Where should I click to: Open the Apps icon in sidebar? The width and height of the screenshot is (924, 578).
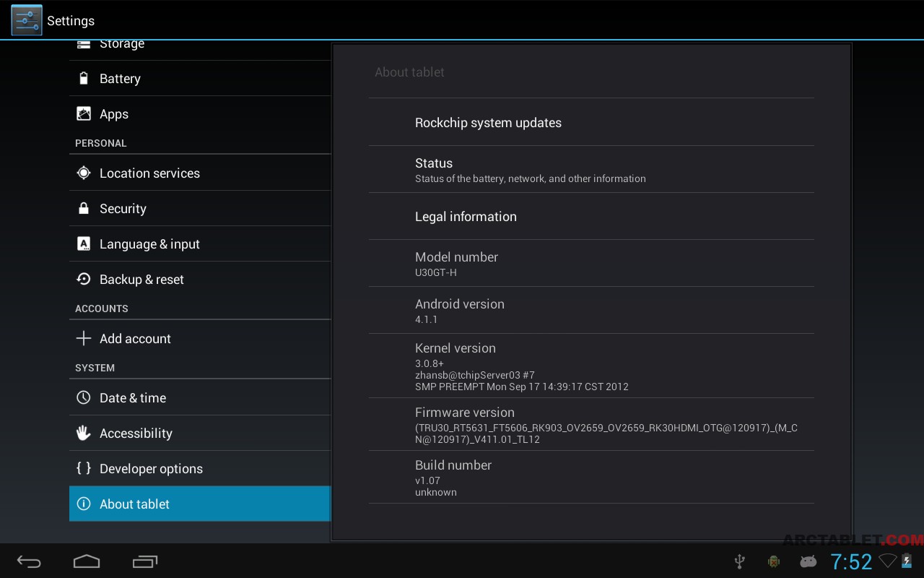point(84,113)
